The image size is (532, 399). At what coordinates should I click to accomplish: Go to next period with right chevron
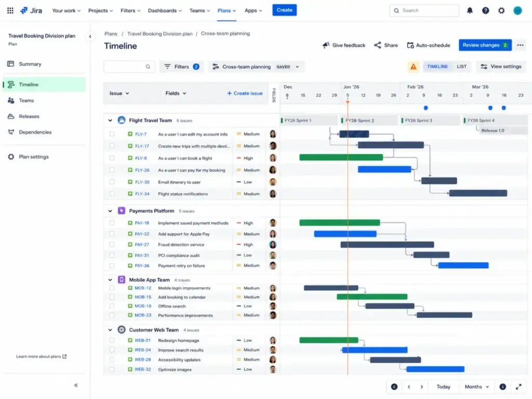(422, 387)
